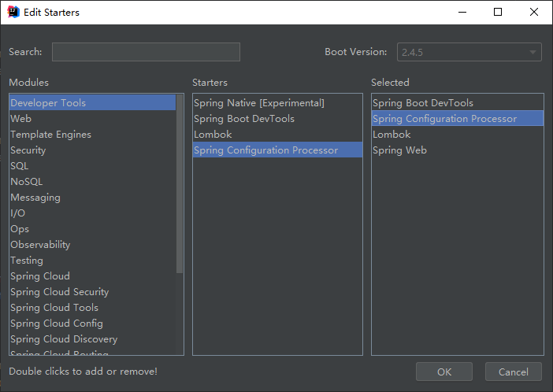Select Lombok in the Starters list

point(277,135)
